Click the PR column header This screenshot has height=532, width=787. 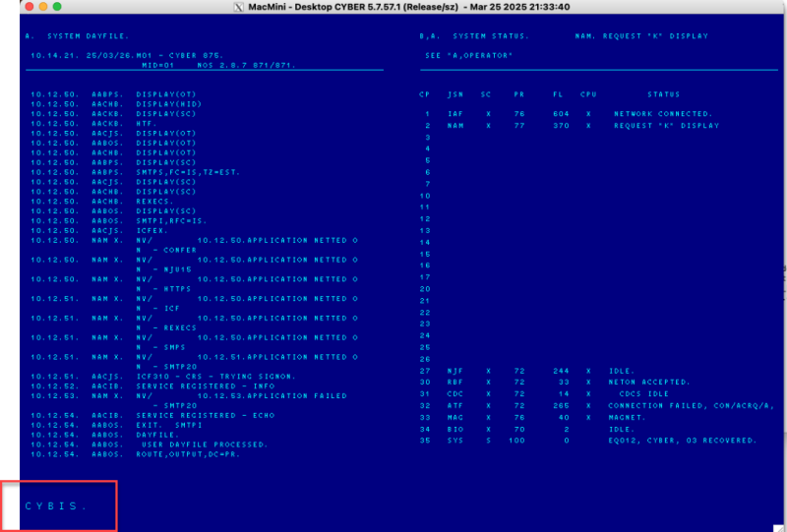point(519,94)
